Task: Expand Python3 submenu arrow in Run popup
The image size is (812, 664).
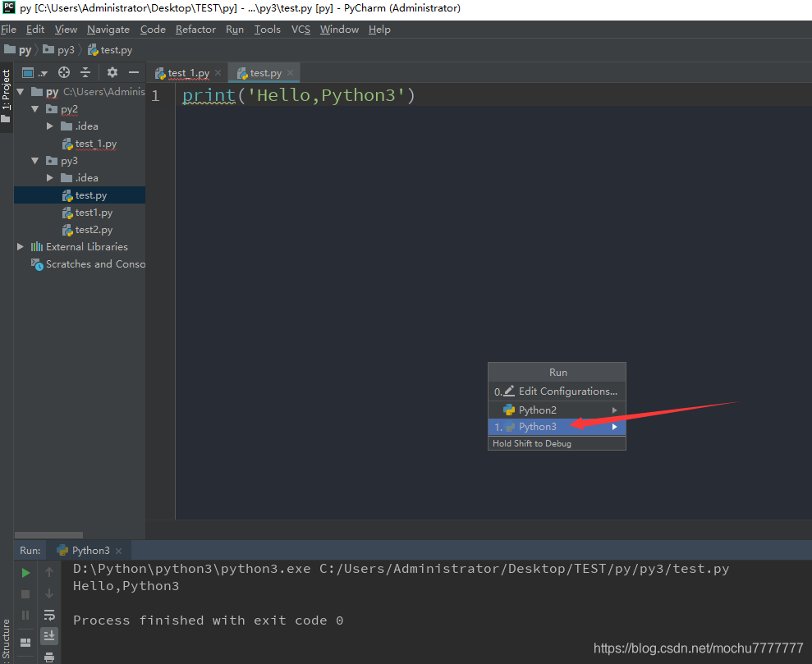Action: pyautogui.click(x=615, y=427)
